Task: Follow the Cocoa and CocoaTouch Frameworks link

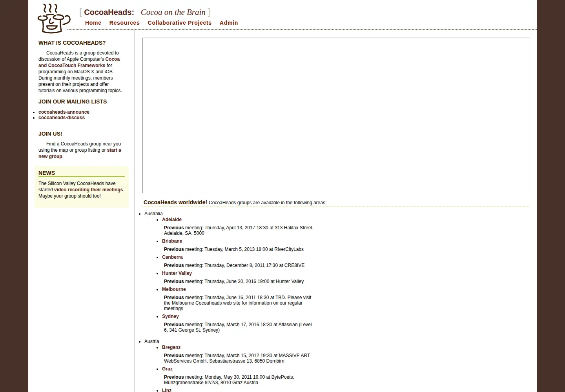Action: pos(79,62)
